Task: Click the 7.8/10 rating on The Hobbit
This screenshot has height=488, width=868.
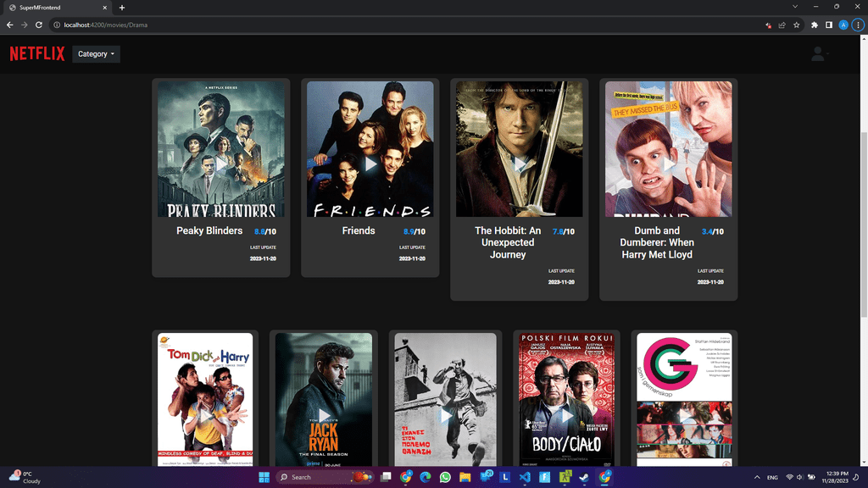Action: (x=564, y=232)
